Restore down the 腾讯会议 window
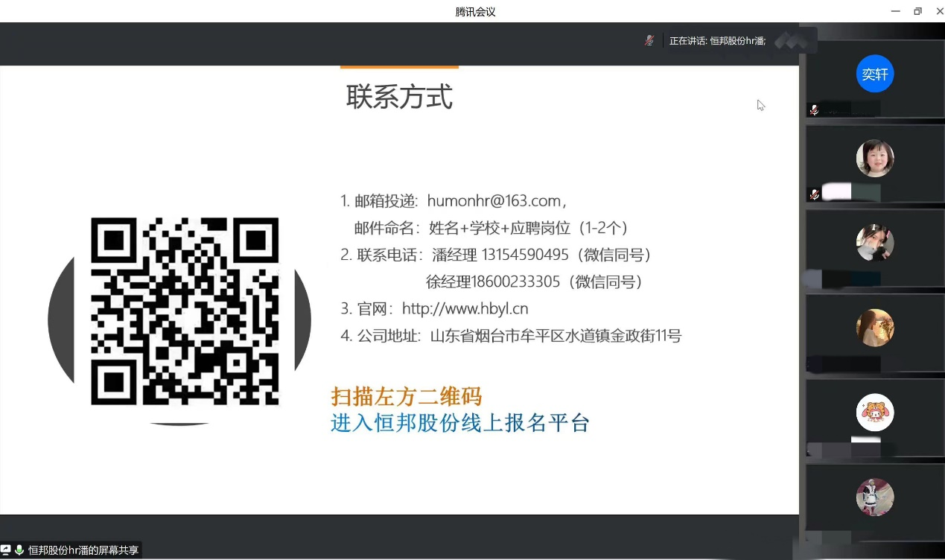 point(917,11)
